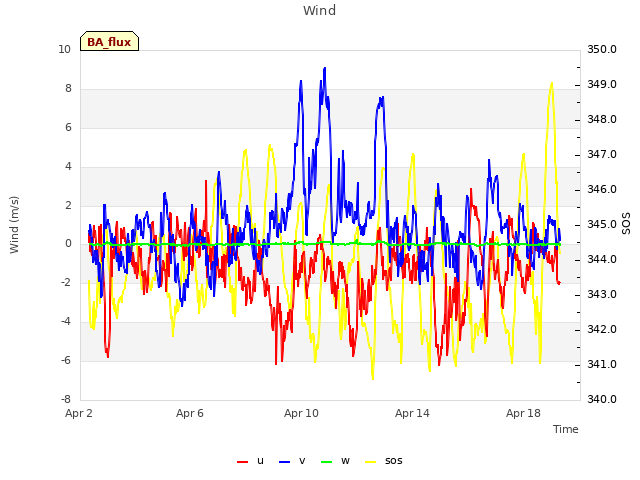This screenshot has width=640, height=480.
Task: Click the 10 left axis value
Action: point(64,49)
